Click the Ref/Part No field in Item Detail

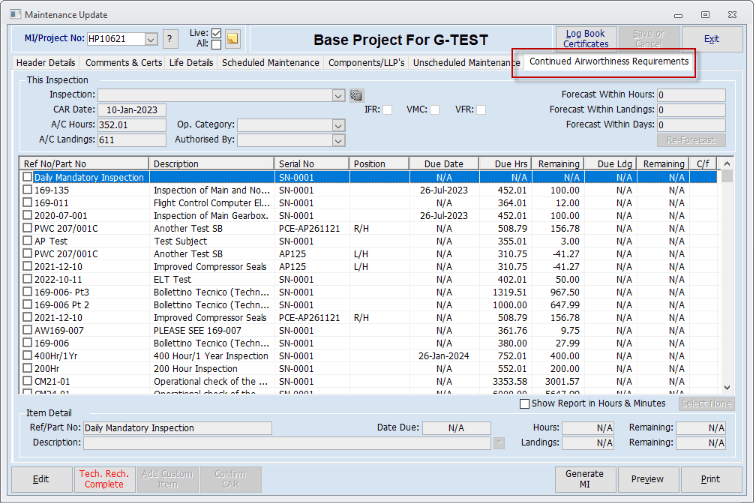point(177,428)
